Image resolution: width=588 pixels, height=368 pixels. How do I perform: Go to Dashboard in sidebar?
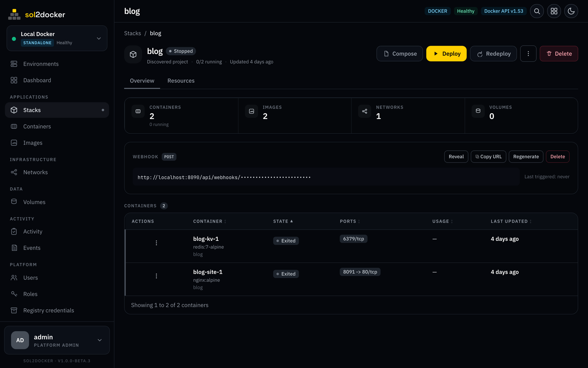[x=57, y=80]
